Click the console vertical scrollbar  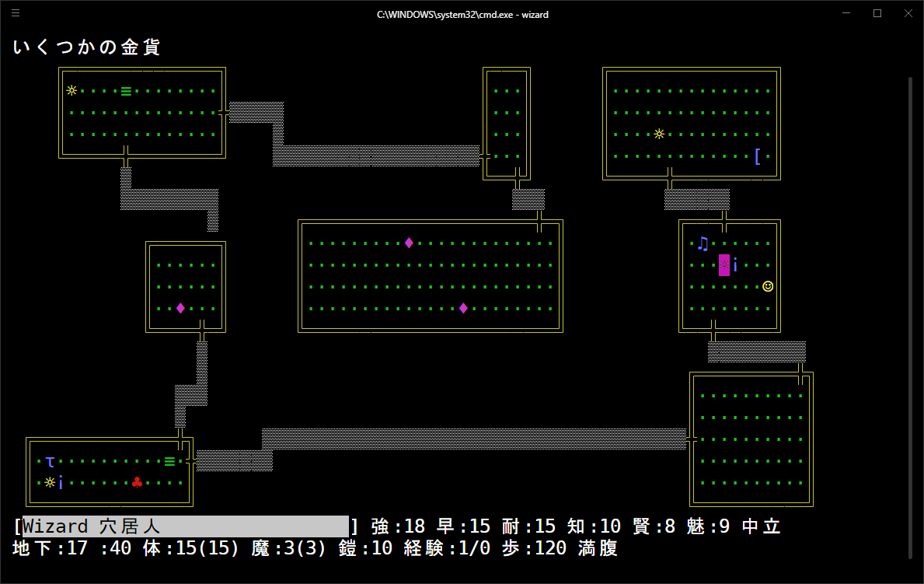coord(910,317)
